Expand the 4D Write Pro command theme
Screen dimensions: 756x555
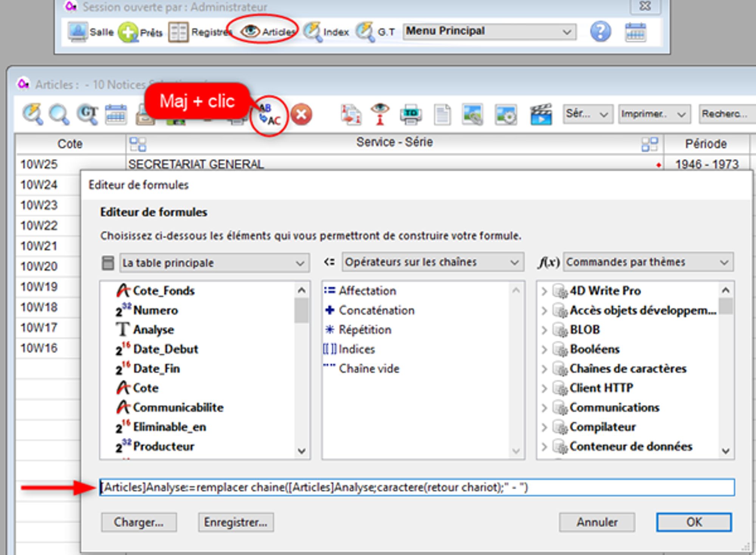[544, 291]
